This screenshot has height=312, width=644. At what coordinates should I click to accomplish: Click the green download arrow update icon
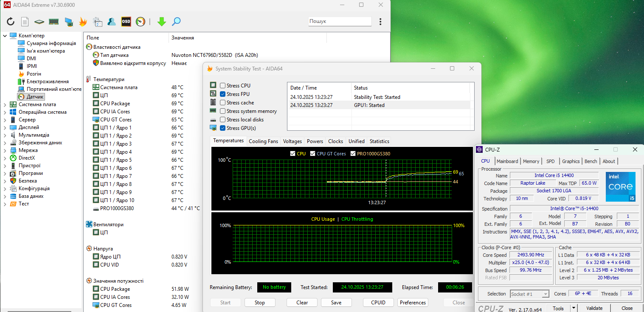coord(161,22)
